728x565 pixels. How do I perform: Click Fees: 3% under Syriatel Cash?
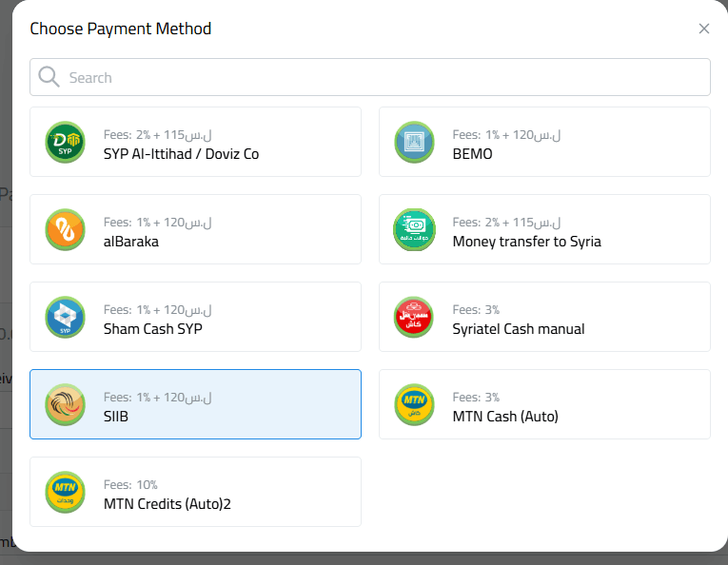476,309
